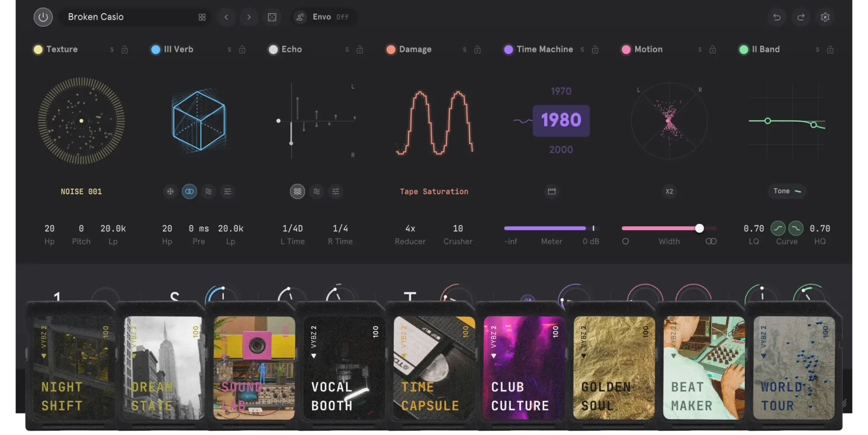This screenshot has height=435, width=868.
Task: Select the Echo wave mode icon
Action: coord(316,192)
